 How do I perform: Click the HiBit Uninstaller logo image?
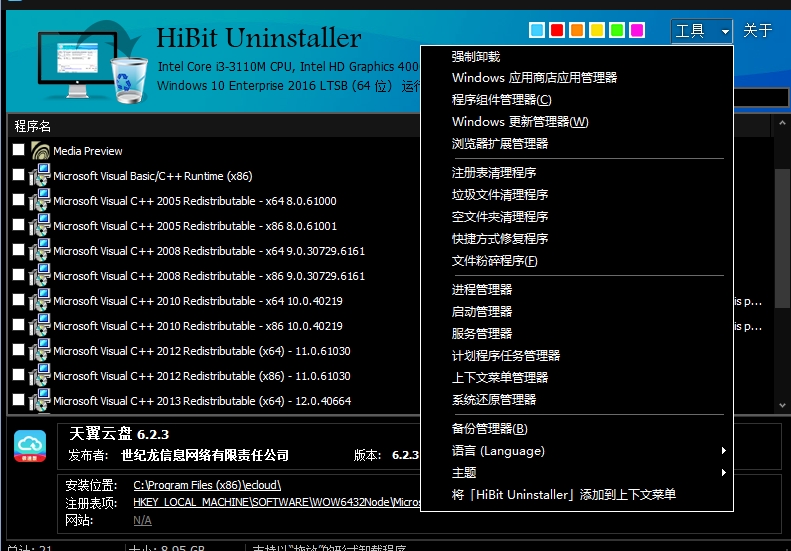pos(93,63)
